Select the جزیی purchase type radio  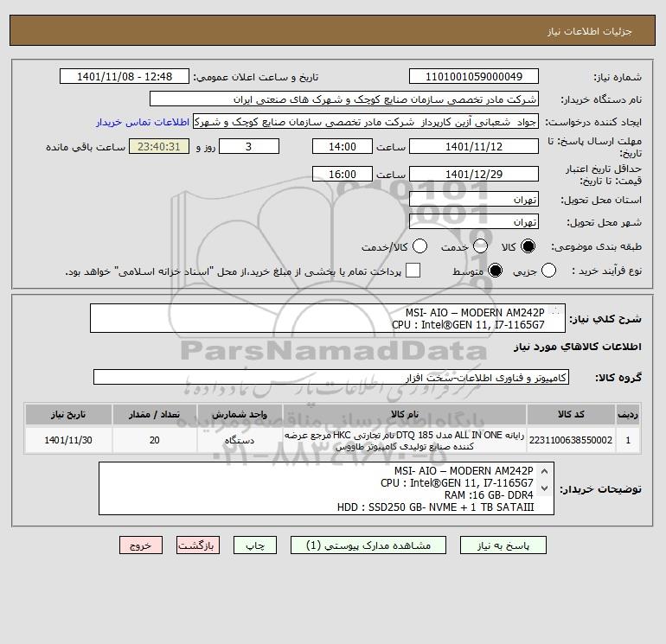tap(548, 271)
